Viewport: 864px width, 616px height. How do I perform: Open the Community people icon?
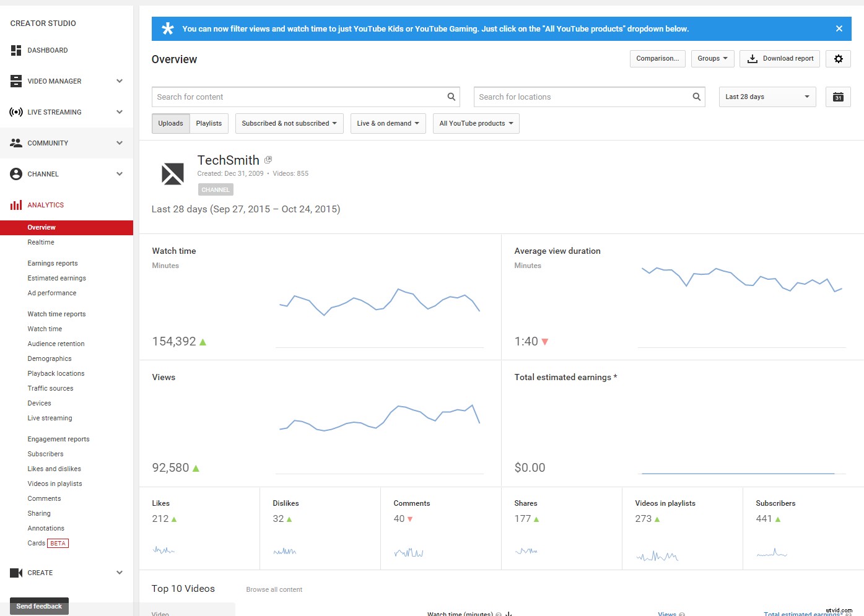[x=15, y=143]
